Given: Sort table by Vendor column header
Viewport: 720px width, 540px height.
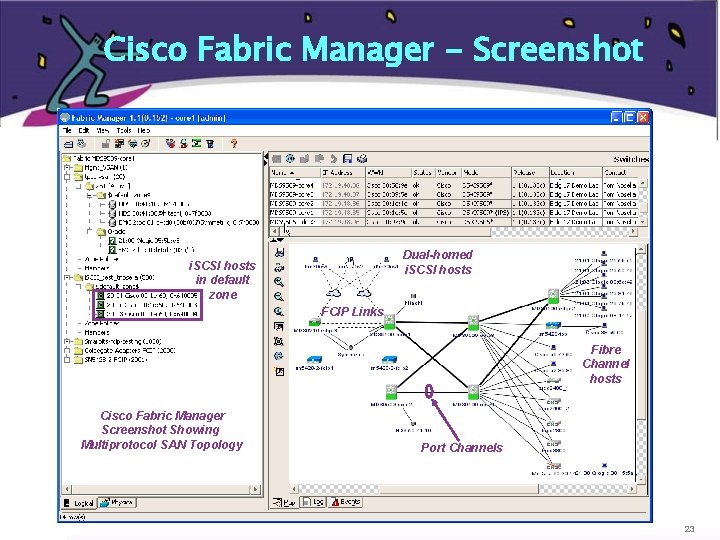Looking at the screenshot, I should click(x=448, y=173).
